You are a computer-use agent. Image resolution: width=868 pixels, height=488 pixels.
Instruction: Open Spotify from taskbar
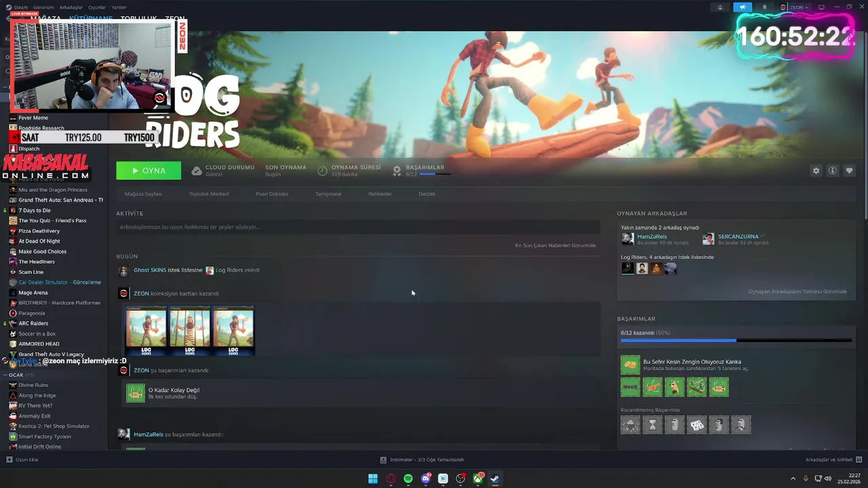coord(408,479)
